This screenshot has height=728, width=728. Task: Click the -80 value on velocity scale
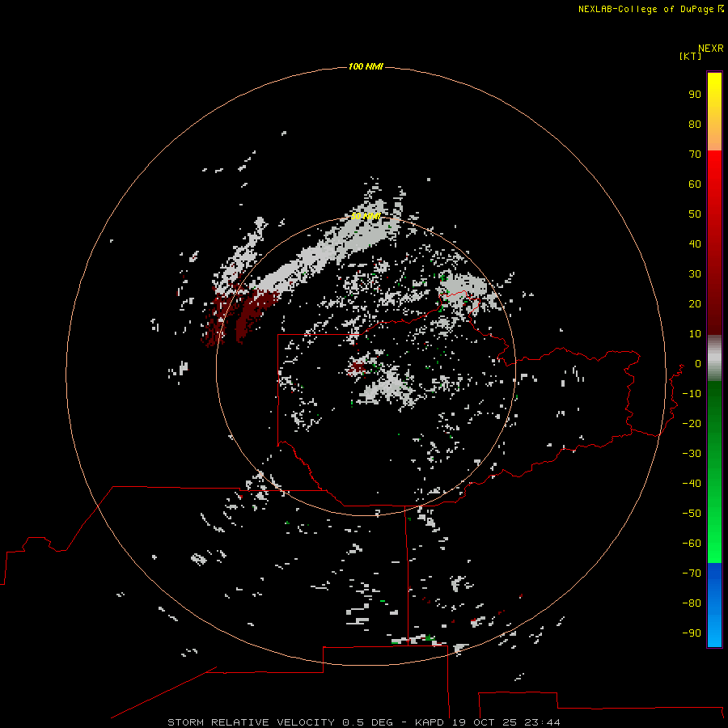tap(692, 603)
